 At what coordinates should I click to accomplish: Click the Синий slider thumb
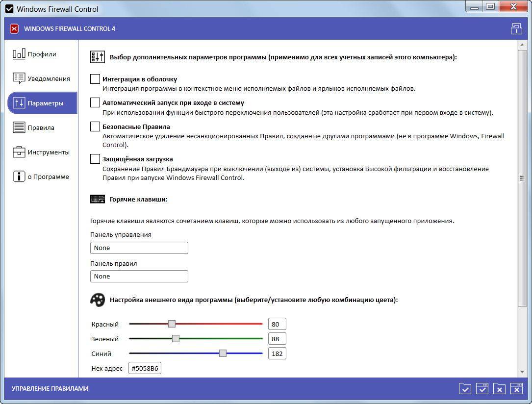point(223,353)
